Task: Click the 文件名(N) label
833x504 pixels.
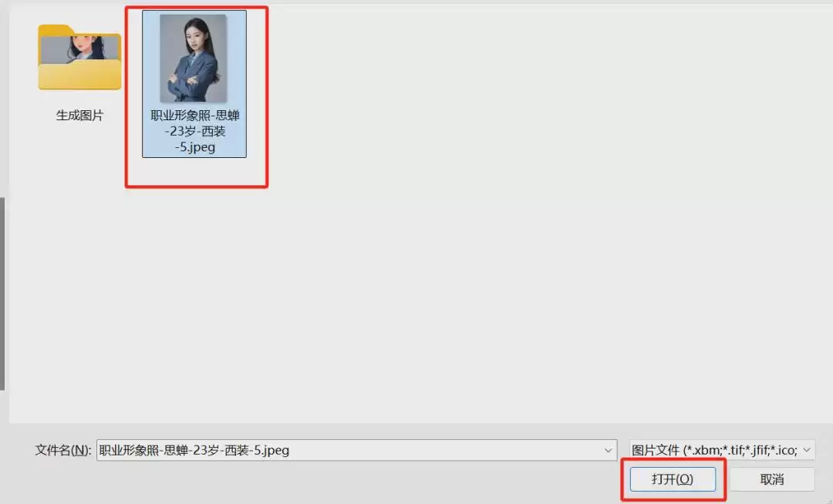Action: pyautogui.click(x=63, y=450)
